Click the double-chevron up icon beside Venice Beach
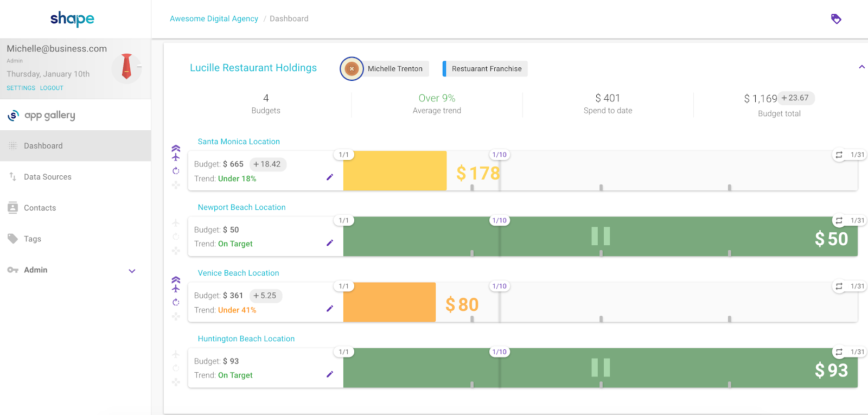The width and height of the screenshot is (868, 415). click(176, 280)
